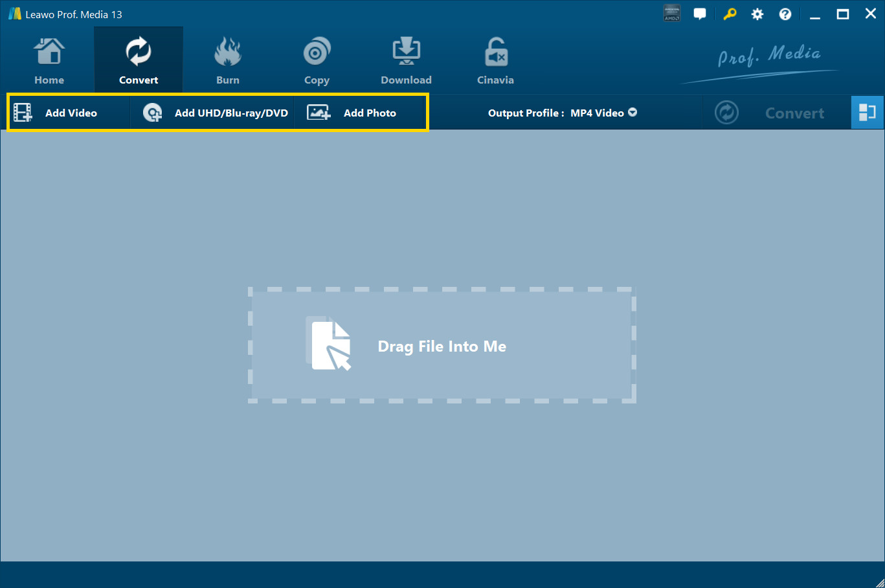
Task: Click the Add Photo picture icon
Action: [x=318, y=112]
